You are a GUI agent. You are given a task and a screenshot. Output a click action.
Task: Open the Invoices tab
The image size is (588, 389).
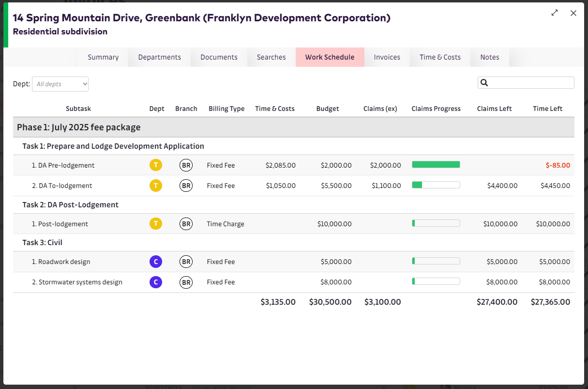(x=387, y=57)
